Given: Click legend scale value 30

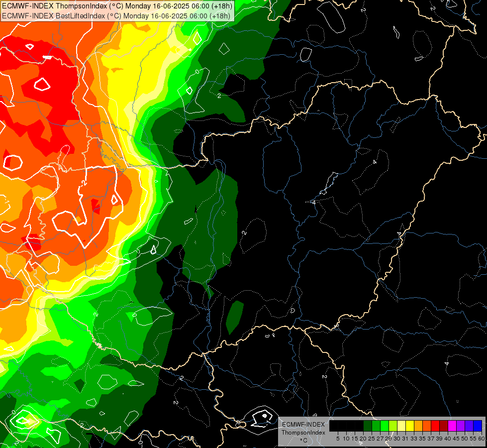Looking at the screenshot, I should [397, 439].
